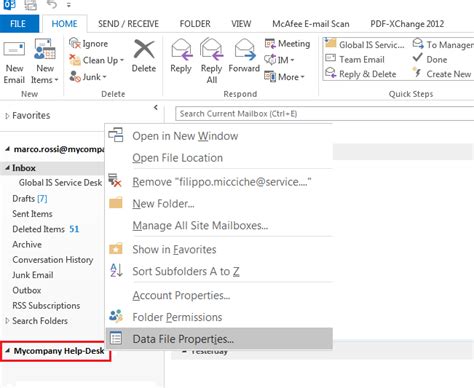Open the Clean Up dropdown

pos(96,60)
